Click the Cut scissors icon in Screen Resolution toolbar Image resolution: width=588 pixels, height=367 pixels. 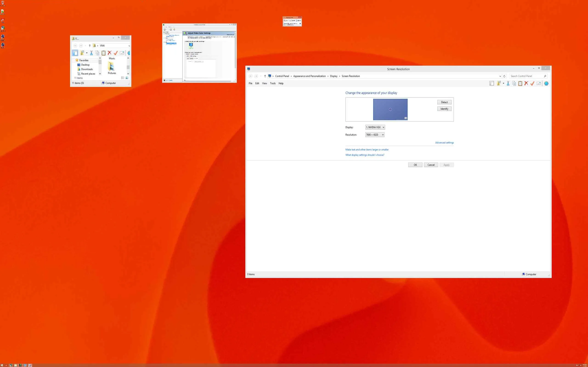point(508,83)
